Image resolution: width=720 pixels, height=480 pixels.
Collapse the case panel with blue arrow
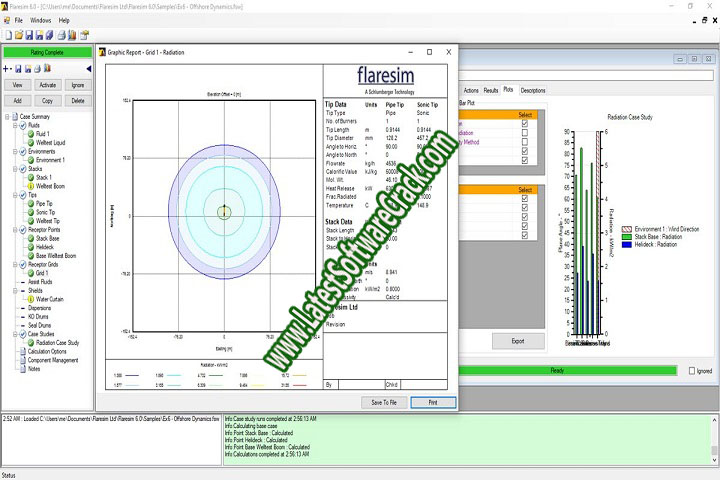click(x=88, y=69)
